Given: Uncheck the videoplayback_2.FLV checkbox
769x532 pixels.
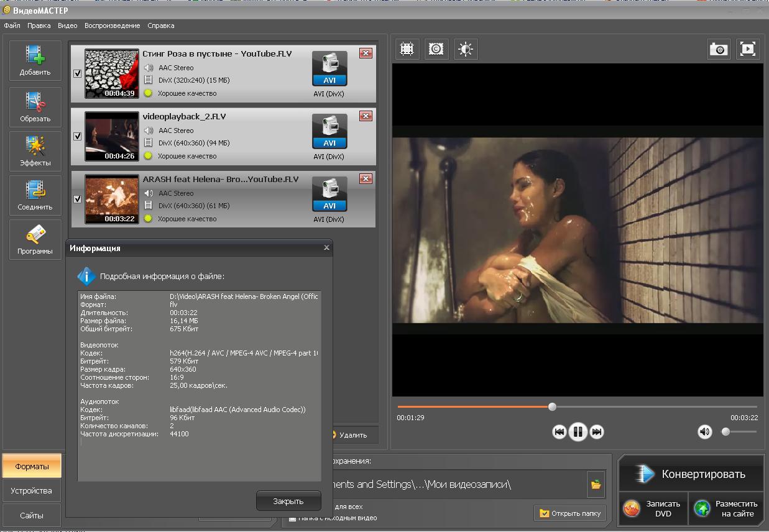Looking at the screenshot, I should tap(78, 136).
